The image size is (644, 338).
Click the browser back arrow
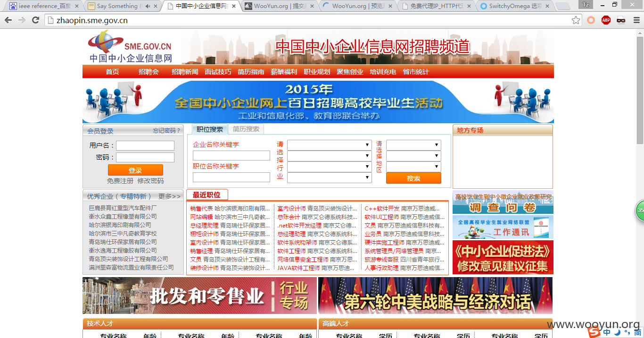[8, 20]
